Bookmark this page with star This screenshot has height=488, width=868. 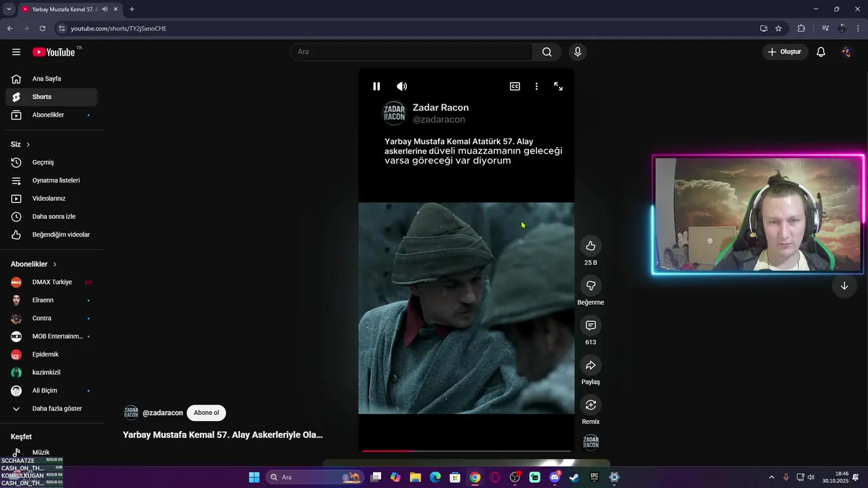coord(778,28)
